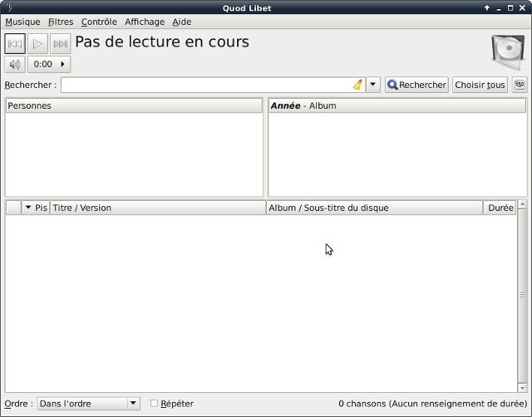This screenshot has height=417, width=532.
Task: Click the small icon right of Choisir tous
Action: 520,85
